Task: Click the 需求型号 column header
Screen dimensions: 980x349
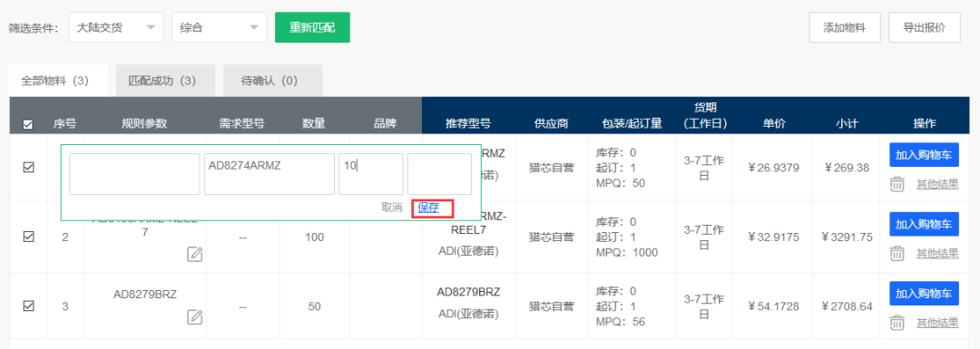Action: [242, 123]
